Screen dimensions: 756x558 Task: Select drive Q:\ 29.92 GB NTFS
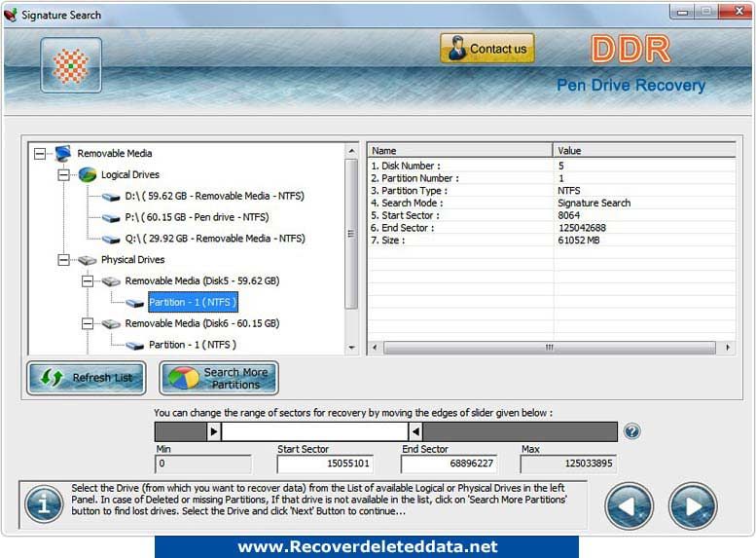click(215, 239)
